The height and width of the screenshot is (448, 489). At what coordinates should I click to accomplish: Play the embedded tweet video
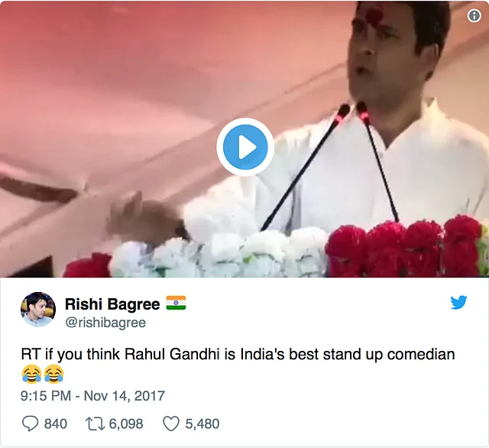tap(245, 147)
